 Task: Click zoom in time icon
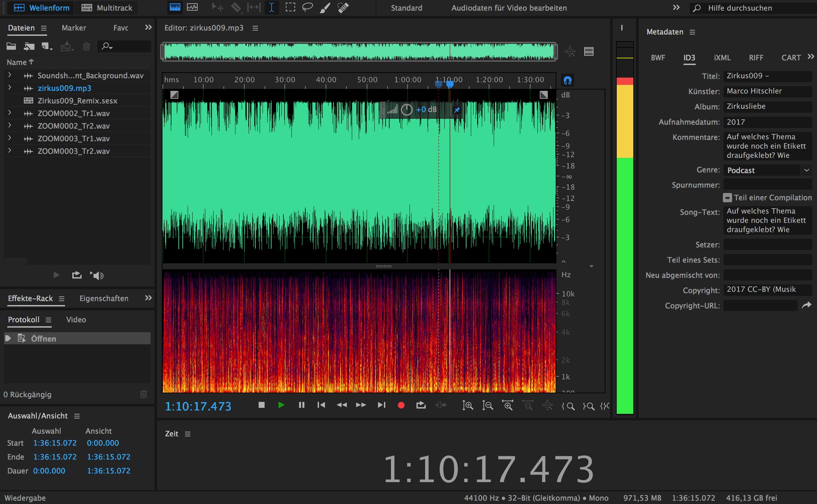click(x=508, y=405)
